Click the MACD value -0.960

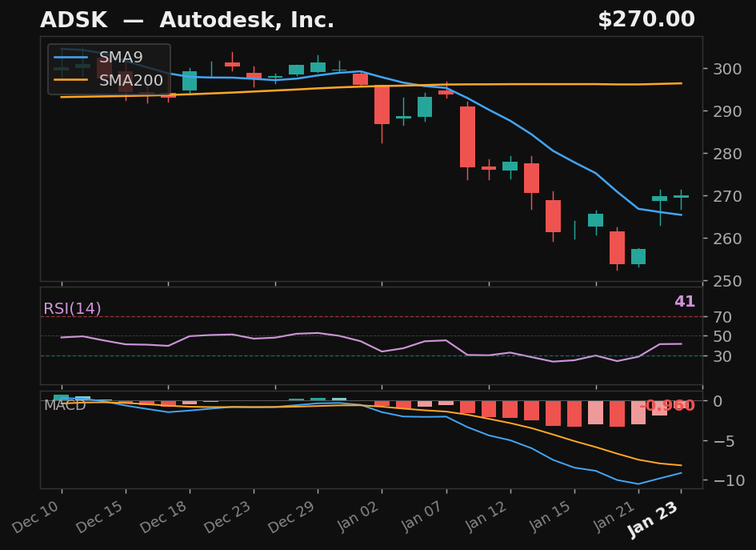pyautogui.click(x=667, y=405)
